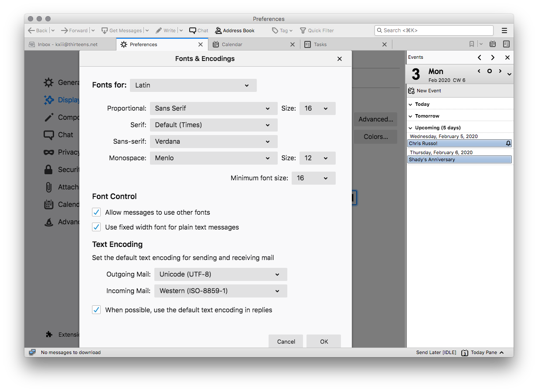The image size is (538, 392).
Task: Click New Event in Events pane
Action: 424,91
